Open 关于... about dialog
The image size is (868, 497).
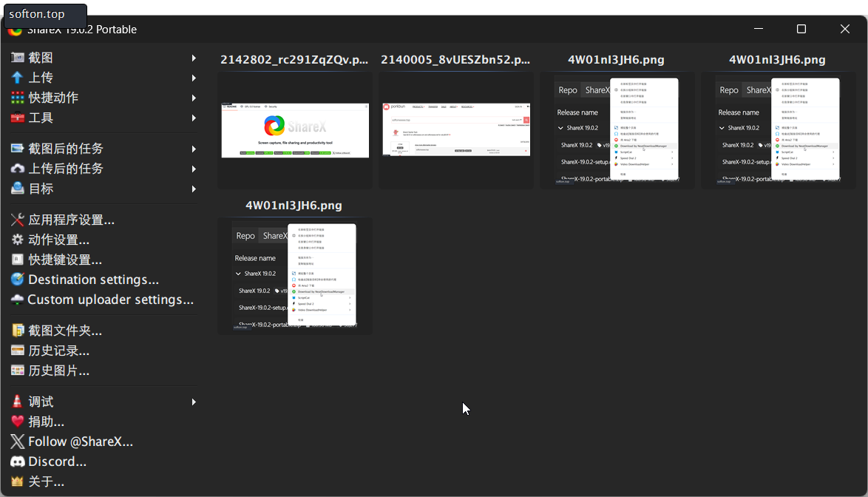[x=104, y=481]
